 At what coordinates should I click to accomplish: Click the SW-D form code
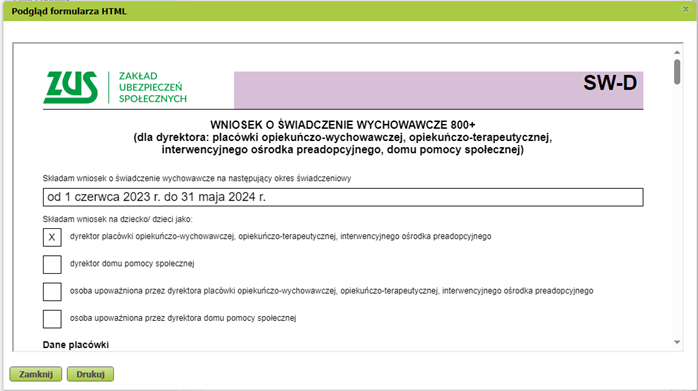(610, 83)
